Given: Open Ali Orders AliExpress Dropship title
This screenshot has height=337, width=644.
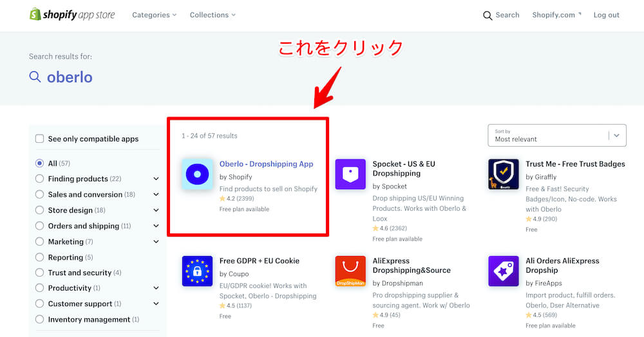Looking at the screenshot, I should point(562,266).
